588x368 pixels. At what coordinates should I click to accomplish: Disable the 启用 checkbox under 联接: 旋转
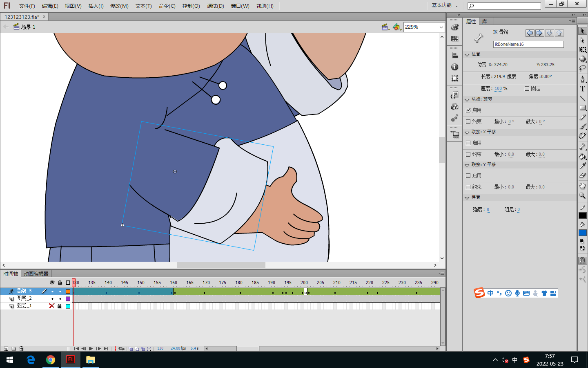[x=468, y=110]
